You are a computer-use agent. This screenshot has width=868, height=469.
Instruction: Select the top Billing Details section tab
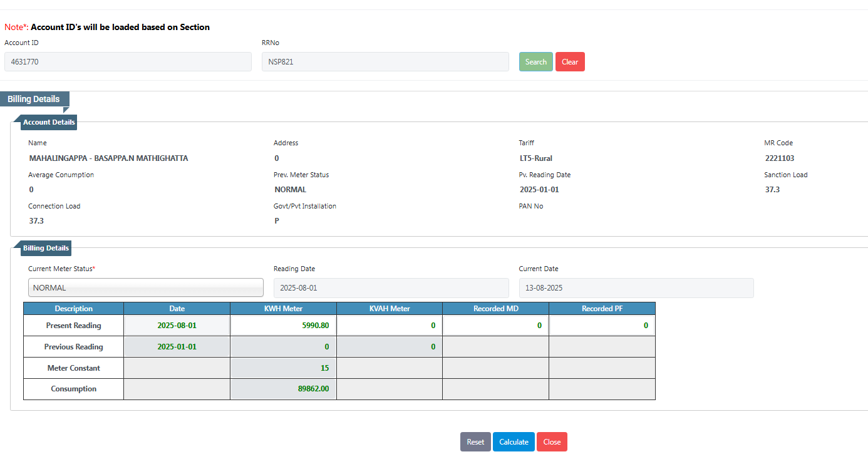click(34, 99)
